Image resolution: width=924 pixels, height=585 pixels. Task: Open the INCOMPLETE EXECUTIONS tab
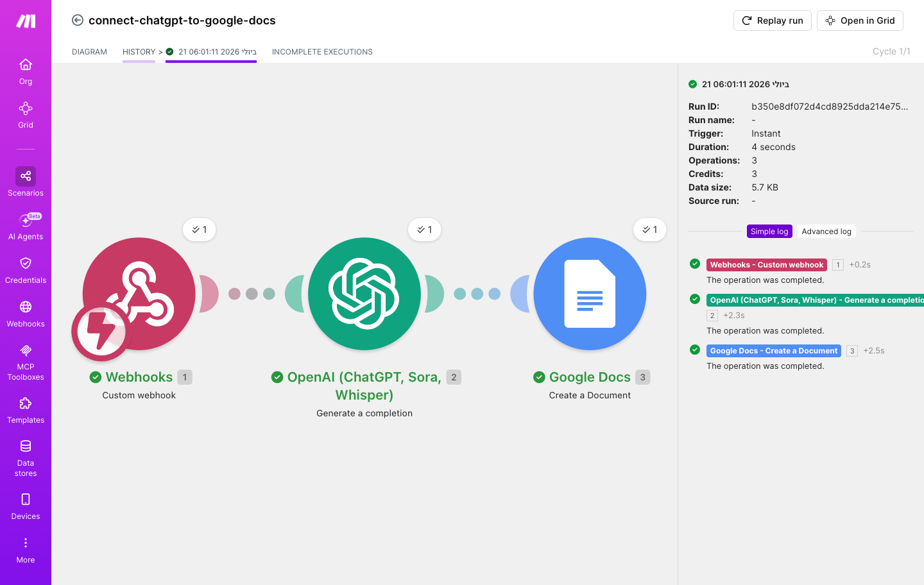point(322,52)
